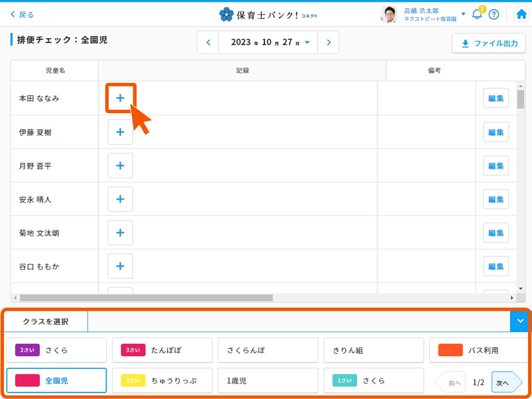532x399 pixels.
Task: Add record for 月野 蒼平
Action: (x=120, y=166)
